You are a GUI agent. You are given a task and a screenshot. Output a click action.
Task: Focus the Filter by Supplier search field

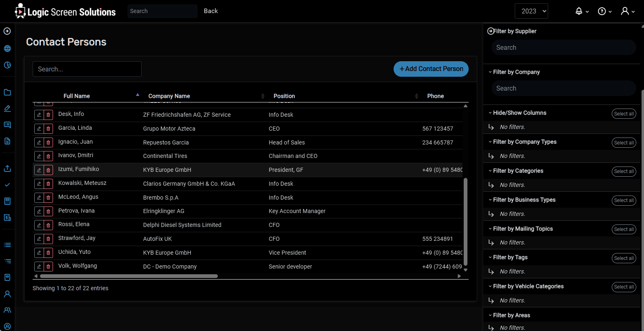pos(564,47)
